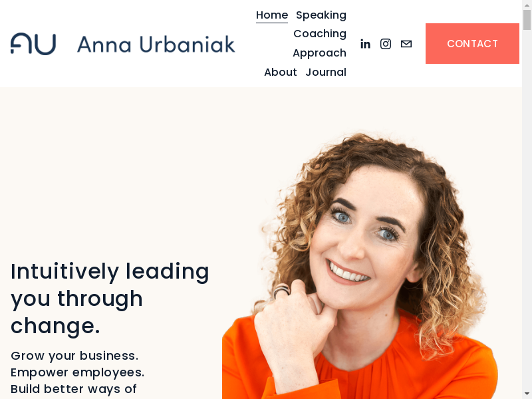Viewport: 532px width, 399px height.
Task: Click the scrollbar up arrow
Action: tap(527, 5)
